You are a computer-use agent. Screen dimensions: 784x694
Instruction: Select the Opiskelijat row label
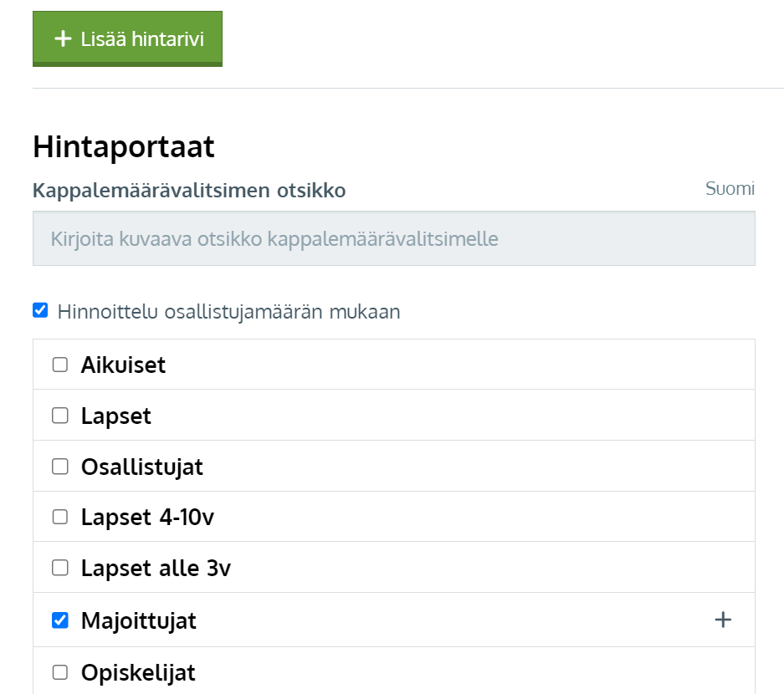click(138, 672)
